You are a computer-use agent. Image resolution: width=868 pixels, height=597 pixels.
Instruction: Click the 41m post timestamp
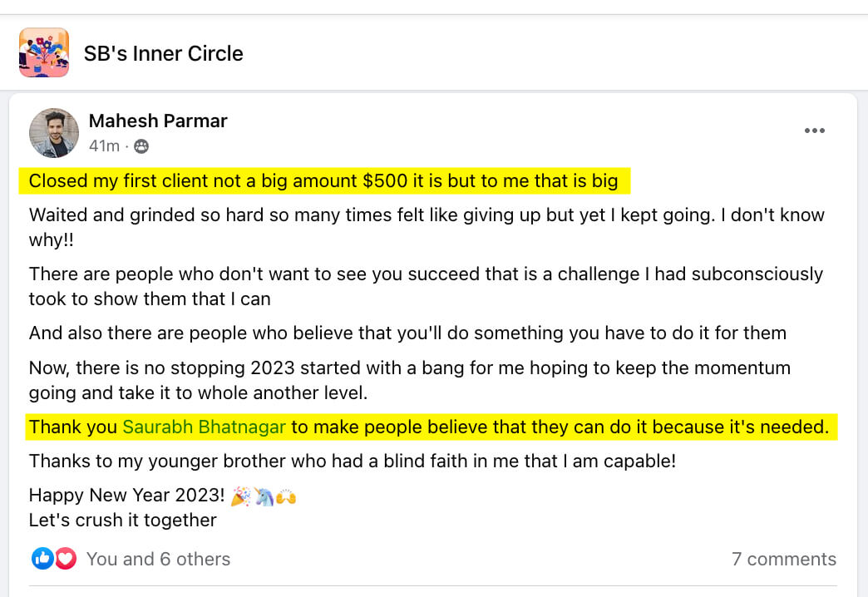click(104, 146)
